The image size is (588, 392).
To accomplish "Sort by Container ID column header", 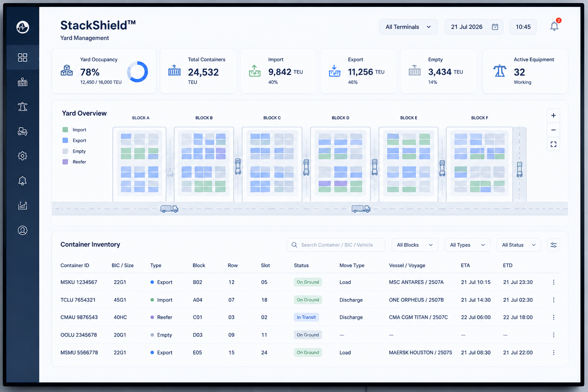I will (x=75, y=265).
